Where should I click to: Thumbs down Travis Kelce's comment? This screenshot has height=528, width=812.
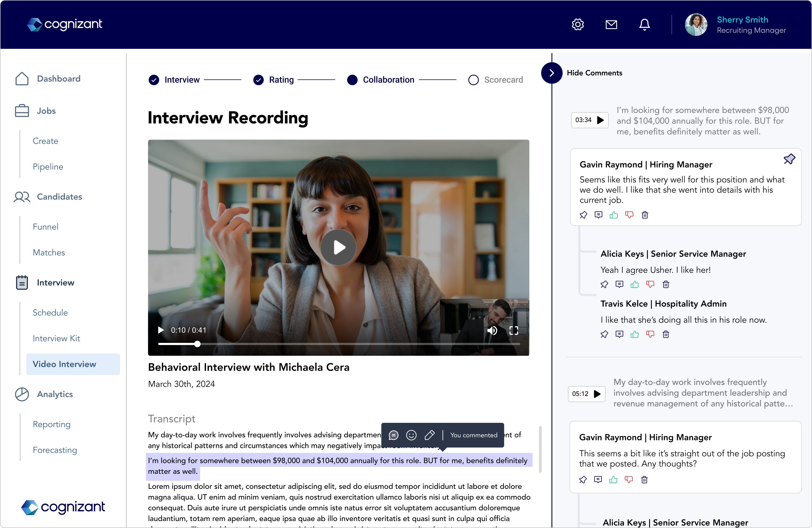point(650,334)
